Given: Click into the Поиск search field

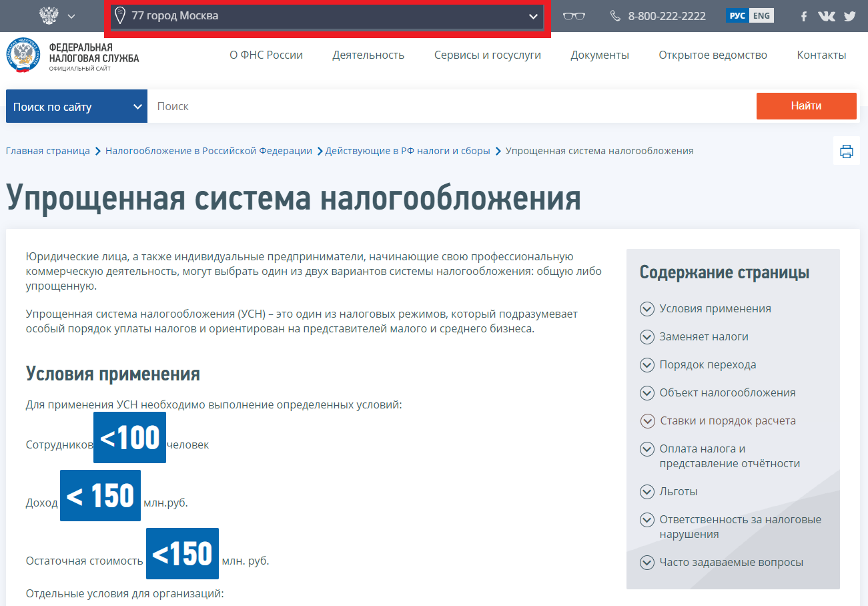Looking at the screenshot, I should 451,107.
